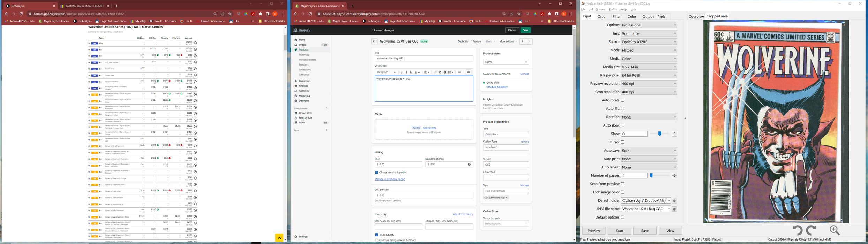Click the Skew slider handle
This screenshot has height=244, width=868.
[x=659, y=134]
